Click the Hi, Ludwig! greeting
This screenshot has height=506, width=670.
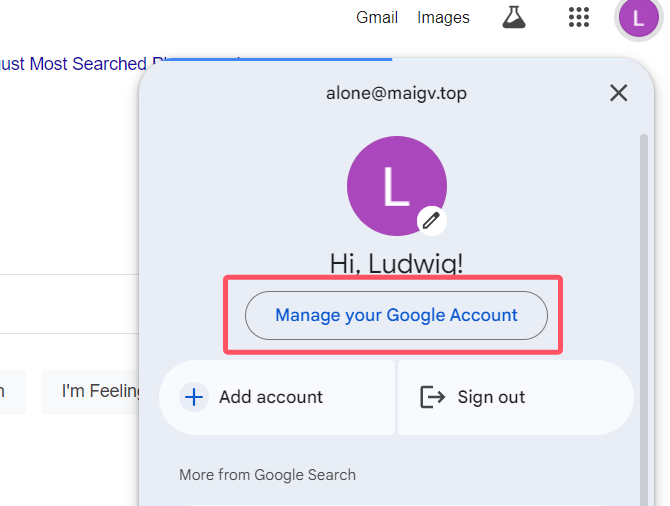(396, 263)
